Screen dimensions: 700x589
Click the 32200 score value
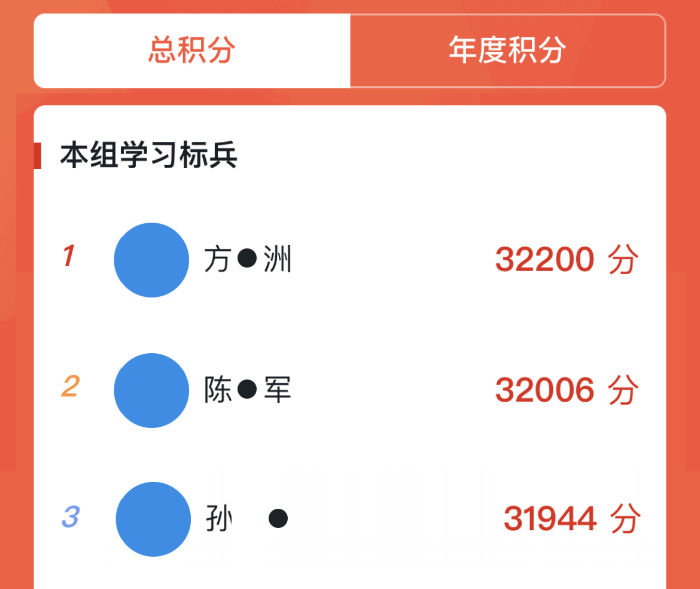pos(544,260)
